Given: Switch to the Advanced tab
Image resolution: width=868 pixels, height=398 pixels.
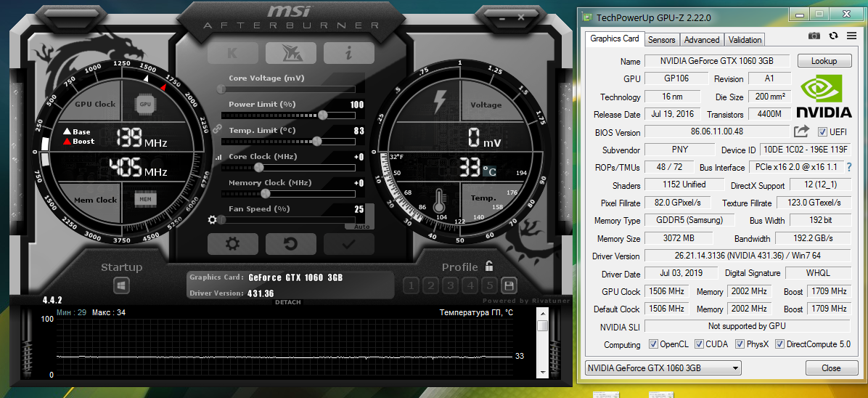Looking at the screenshot, I should point(701,40).
